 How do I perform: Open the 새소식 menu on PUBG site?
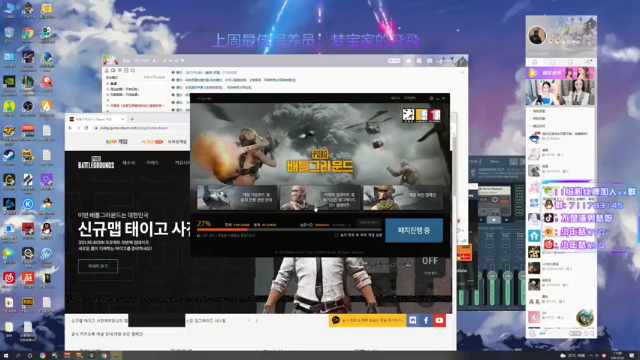129,162
